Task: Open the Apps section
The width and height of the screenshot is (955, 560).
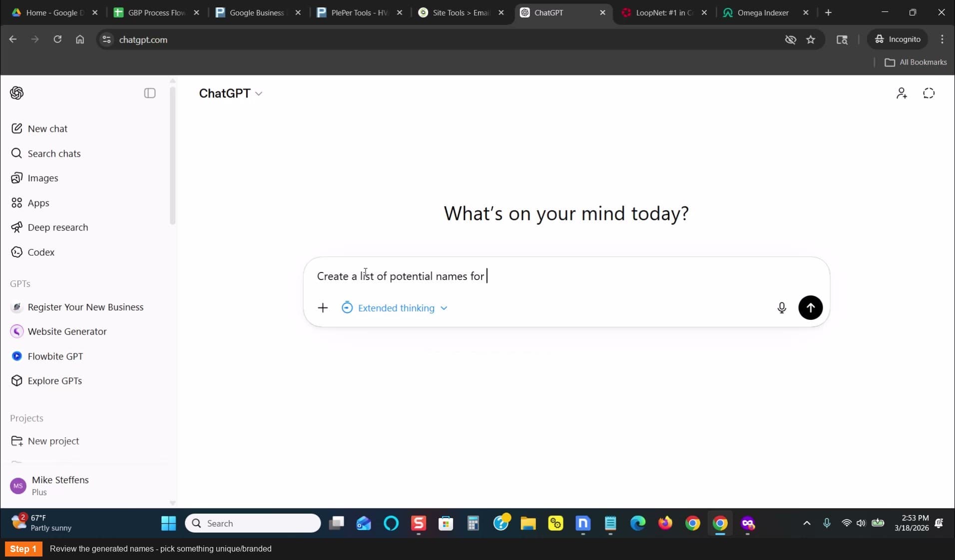Action: pyautogui.click(x=30, y=203)
